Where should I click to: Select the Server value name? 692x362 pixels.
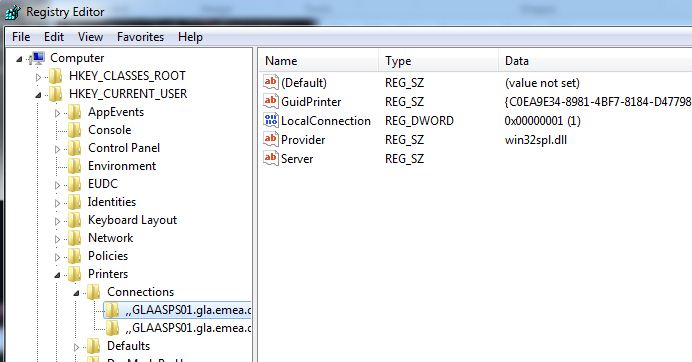tap(297, 159)
